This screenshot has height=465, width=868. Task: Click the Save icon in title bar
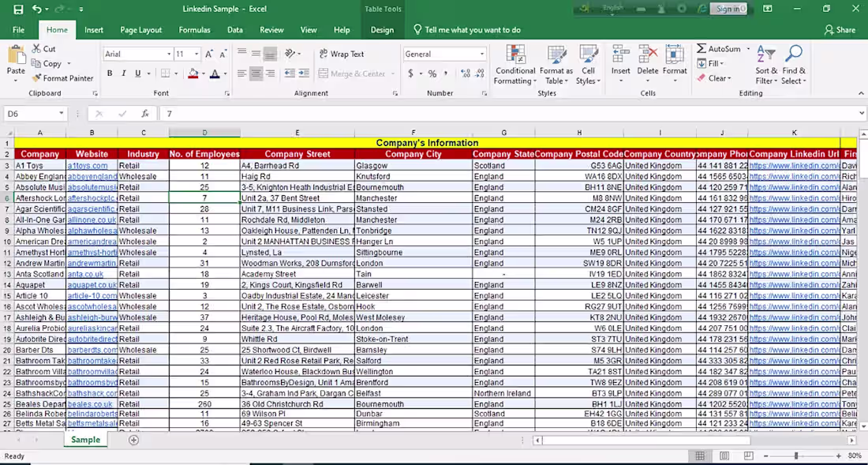pos(18,9)
